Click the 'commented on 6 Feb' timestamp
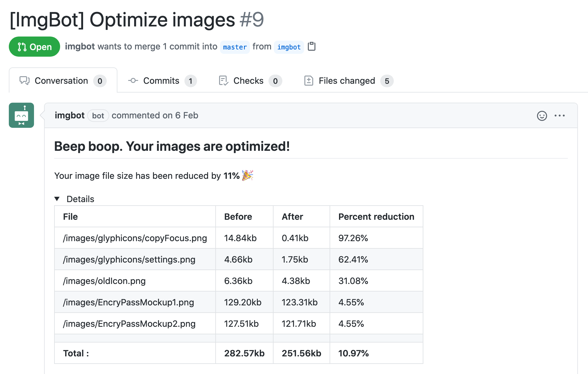Viewport: 588px width, 374px height. pos(155,116)
